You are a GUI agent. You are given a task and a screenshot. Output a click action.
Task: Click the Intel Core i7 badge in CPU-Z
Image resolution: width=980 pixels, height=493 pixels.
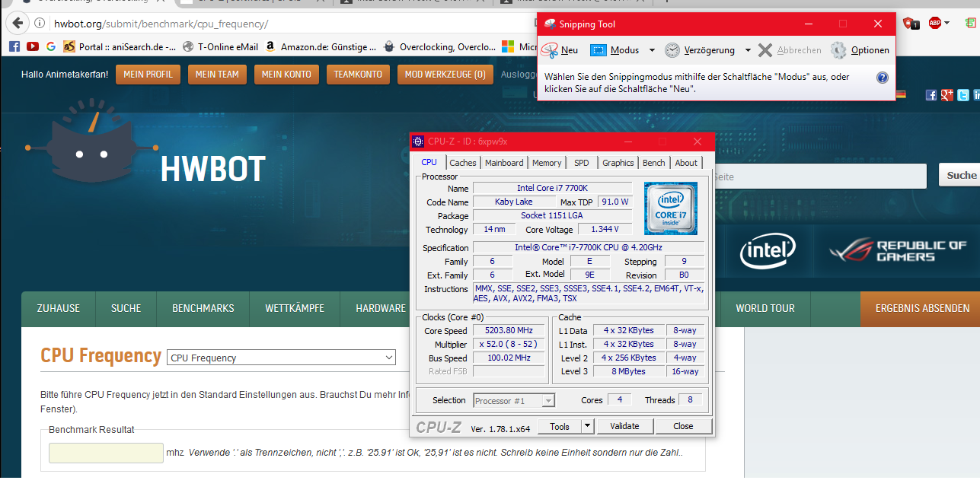(x=671, y=208)
